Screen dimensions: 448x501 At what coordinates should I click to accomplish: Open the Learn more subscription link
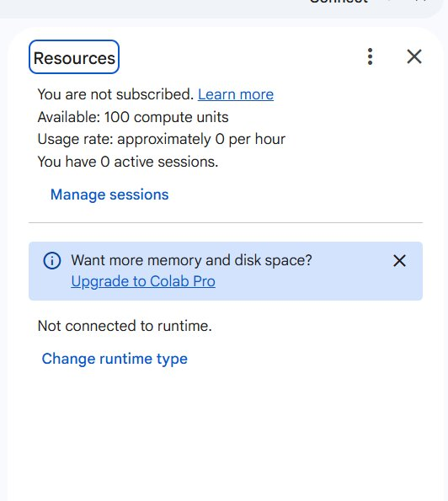click(x=236, y=94)
